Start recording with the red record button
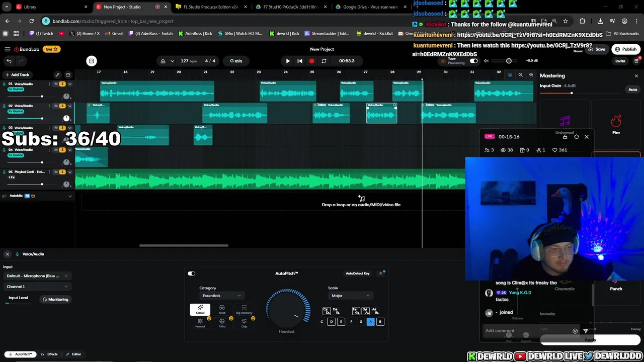Image resolution: width=644 pixels, height=362 pixels. (311, 61)
